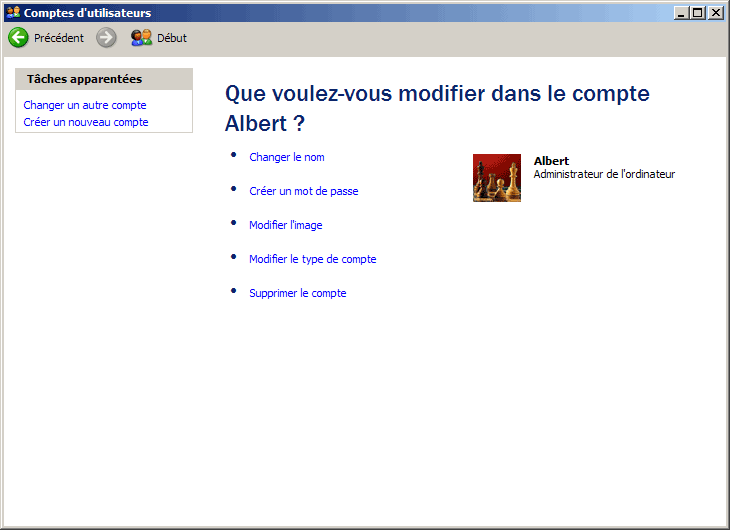Minimize the Comptes d'utilisateurs window
Screen dimensions: 730x530
(682, 13)
